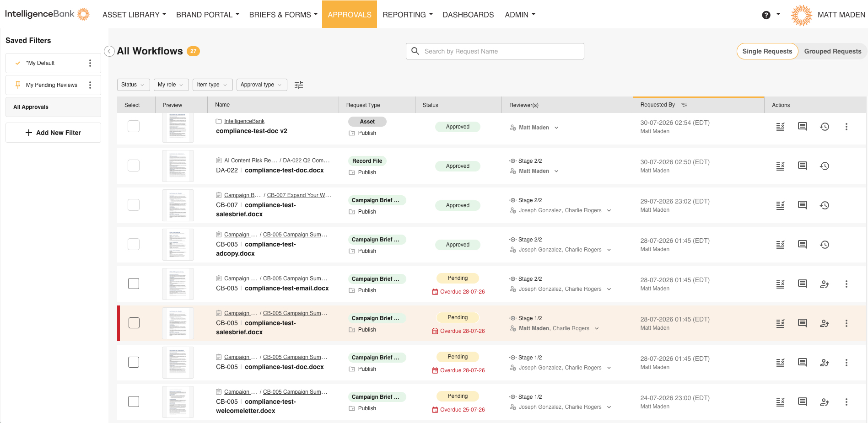
Task: Tick checkbox for compliance-test-email.docx row
Action: tap(134, 284)
